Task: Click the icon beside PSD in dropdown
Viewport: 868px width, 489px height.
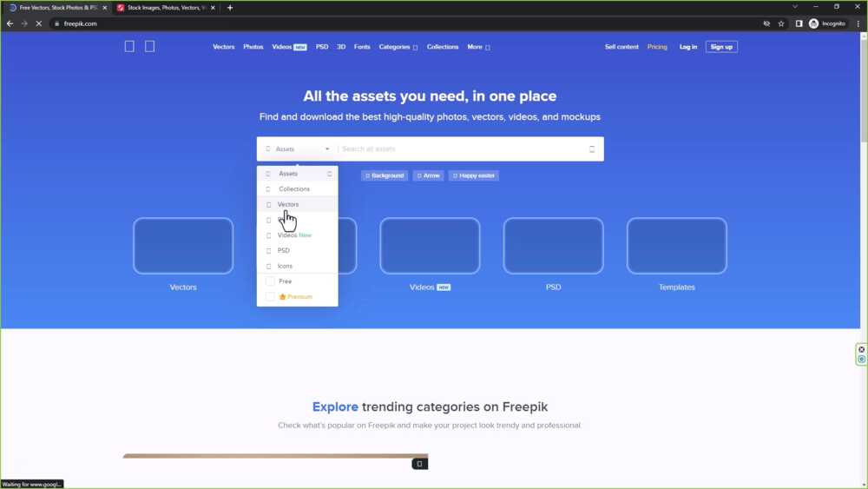Action: (268, 251)
